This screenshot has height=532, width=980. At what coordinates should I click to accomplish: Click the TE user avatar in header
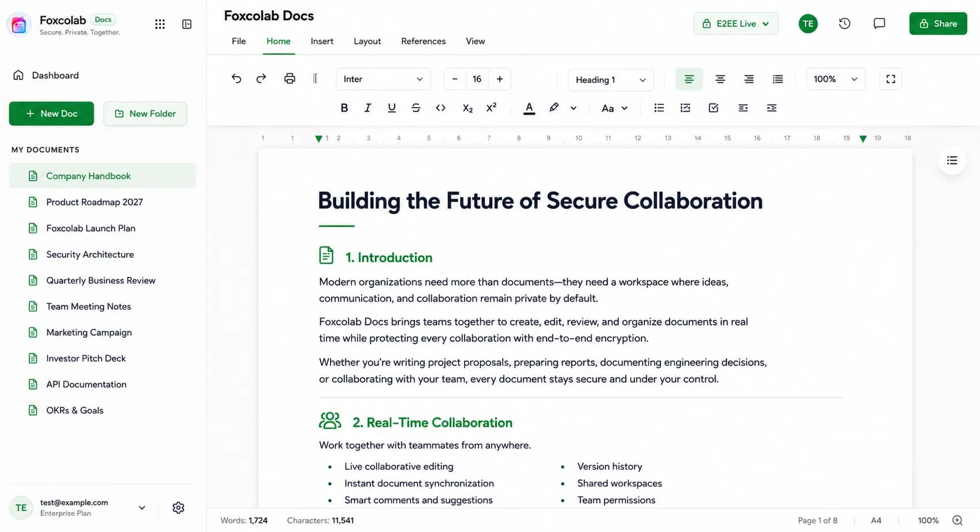808,24
